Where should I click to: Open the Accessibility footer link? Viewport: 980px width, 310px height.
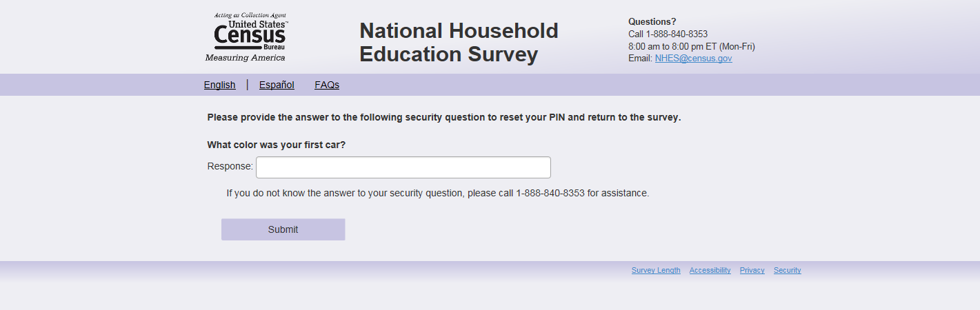(710, 271)
